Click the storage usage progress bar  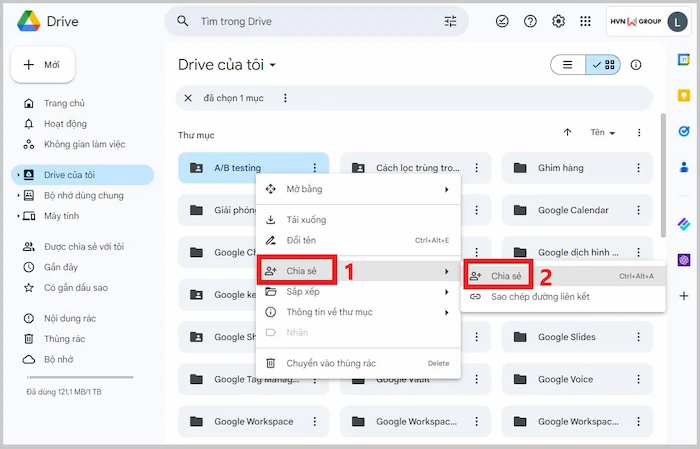[80, 377]
